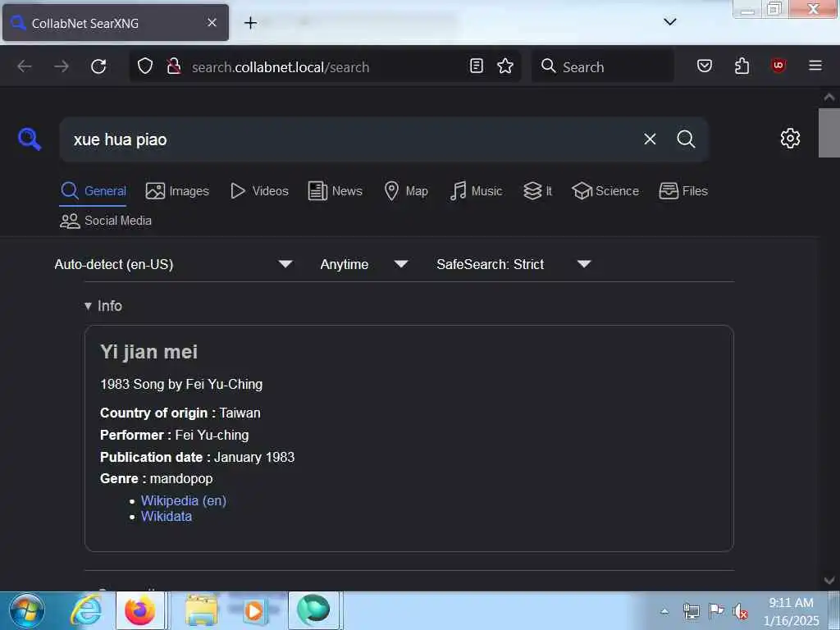Clear the search query
This screenshot has height=630, width=840.
pyautogui.click(x=650, y=139)
